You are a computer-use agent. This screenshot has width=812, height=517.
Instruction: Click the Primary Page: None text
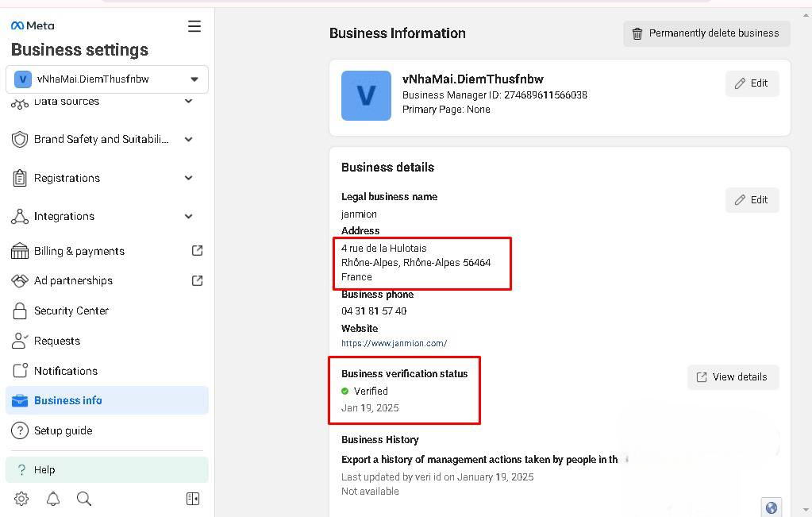click(x=446, y=110)
